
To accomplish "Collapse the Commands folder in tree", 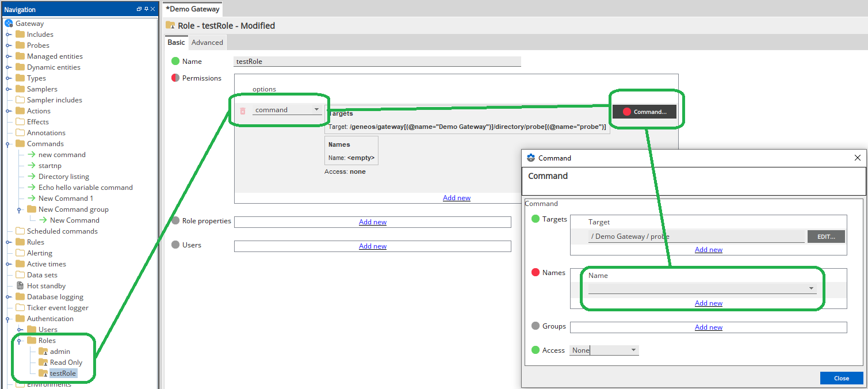I will pos(9,144).
